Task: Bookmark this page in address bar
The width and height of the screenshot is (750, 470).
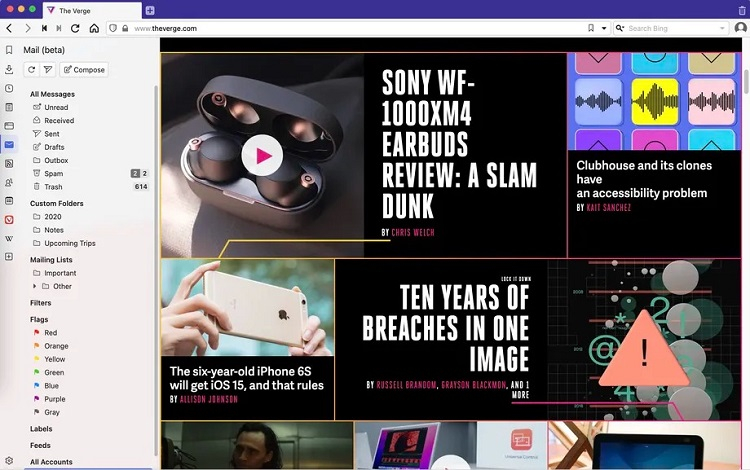Action: 591,28
